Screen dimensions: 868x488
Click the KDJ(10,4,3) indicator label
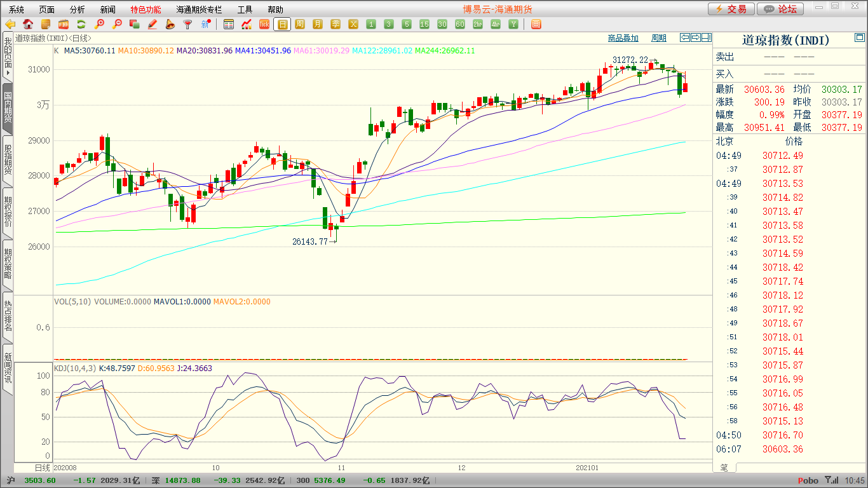pyautogui.click(x=74, y=369)
